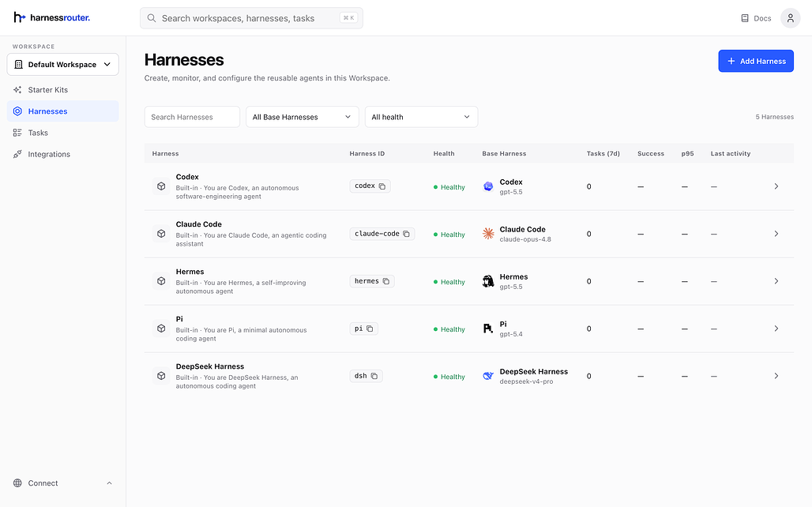Click the 5 Harnesses count text
812x507 pixels.
774,117
